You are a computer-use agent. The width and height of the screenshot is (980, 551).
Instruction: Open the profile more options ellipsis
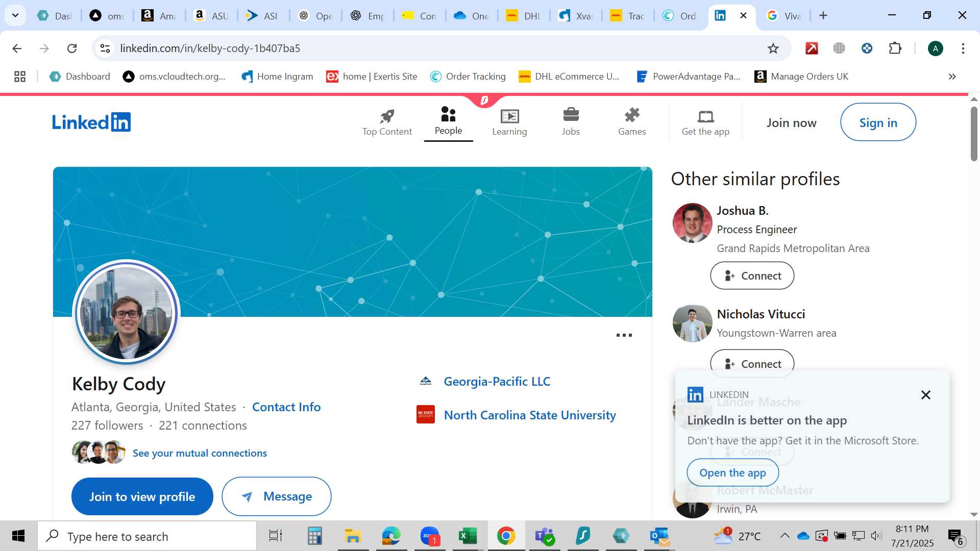624,335
